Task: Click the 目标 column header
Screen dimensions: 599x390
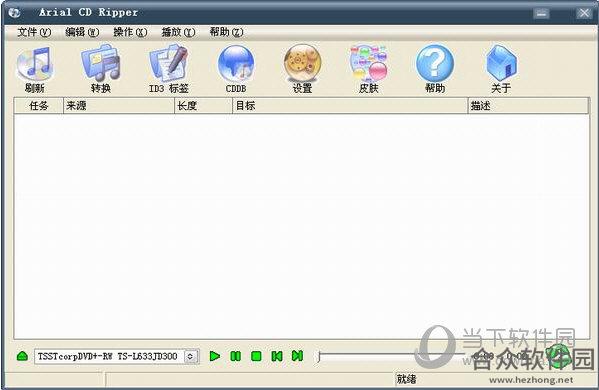Action: [350, 106]
